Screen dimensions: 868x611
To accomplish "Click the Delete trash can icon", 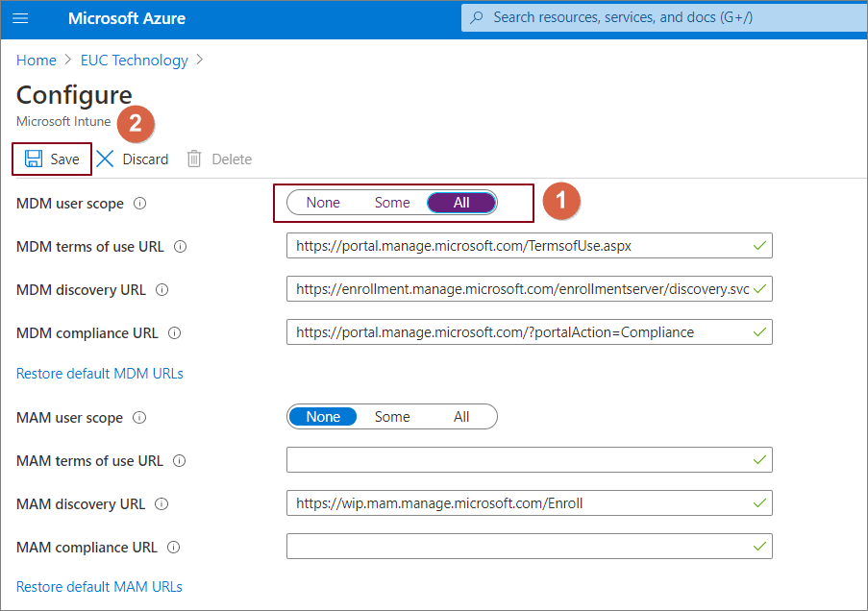I will coord(194,159).
